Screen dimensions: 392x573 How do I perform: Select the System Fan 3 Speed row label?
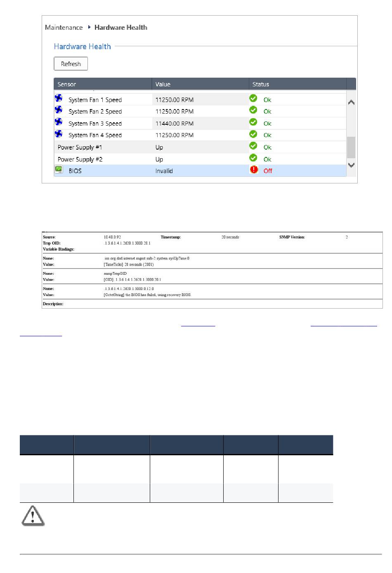[x=95, y=124]
